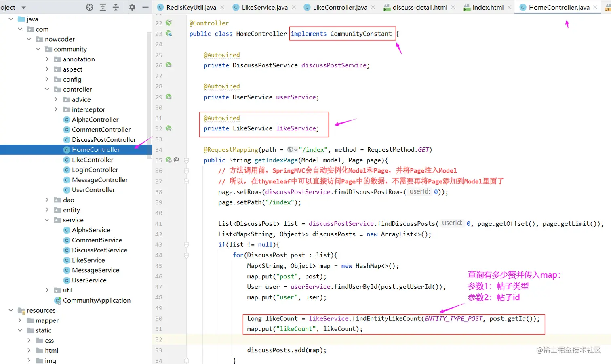Collapse the nowcoder package node
The image size is (611, 364).
(x=29, y=39)
